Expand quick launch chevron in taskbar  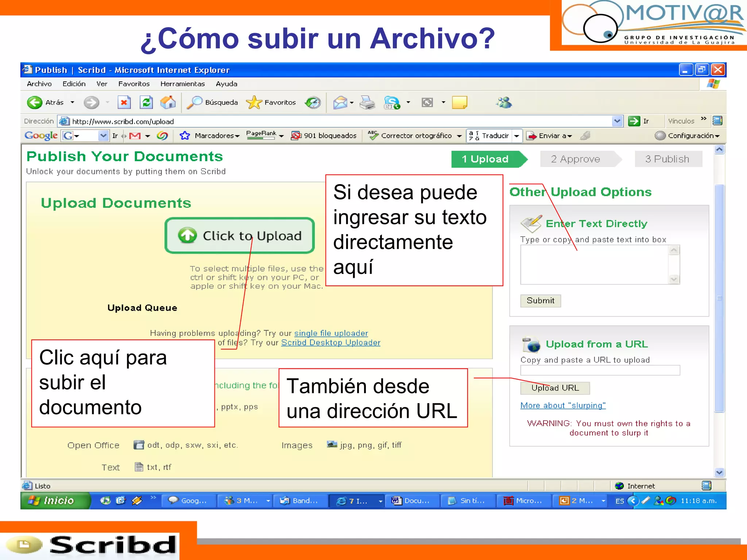tap(153, 497)
